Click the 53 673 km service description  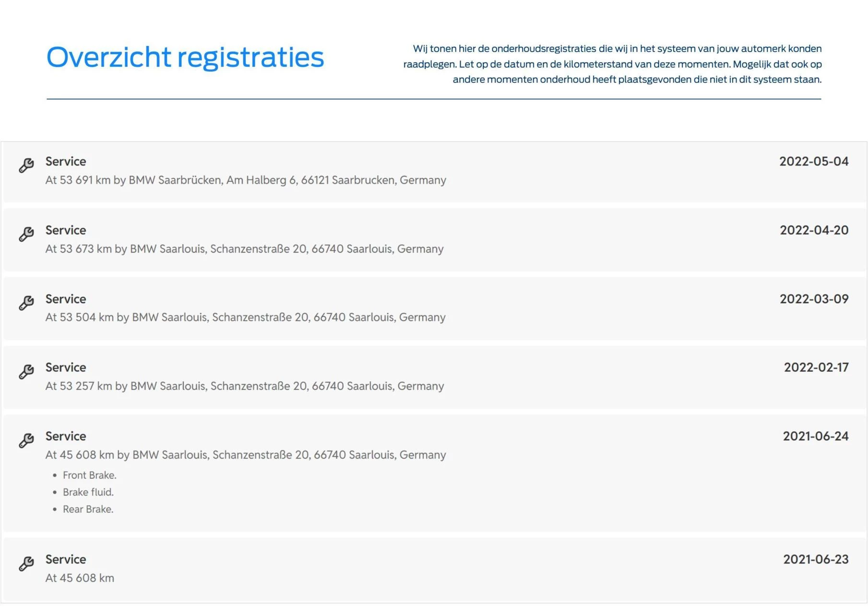pos(244,249)
